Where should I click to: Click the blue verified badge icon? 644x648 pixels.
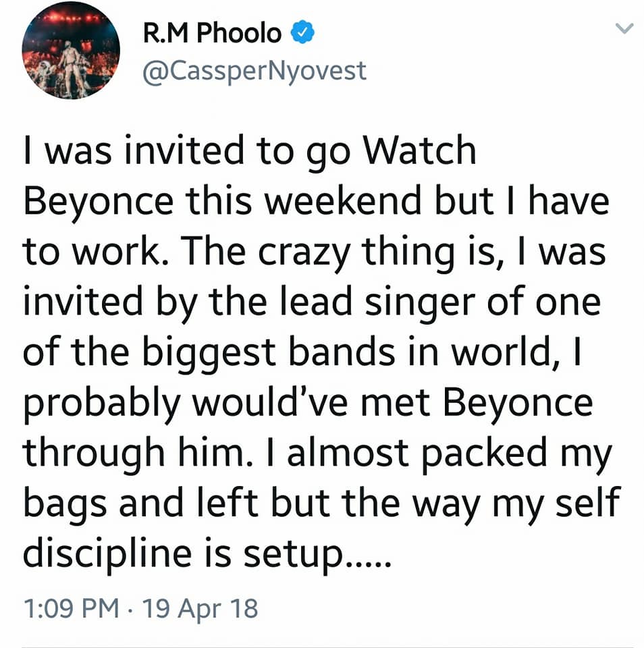(x=303, y=32)
